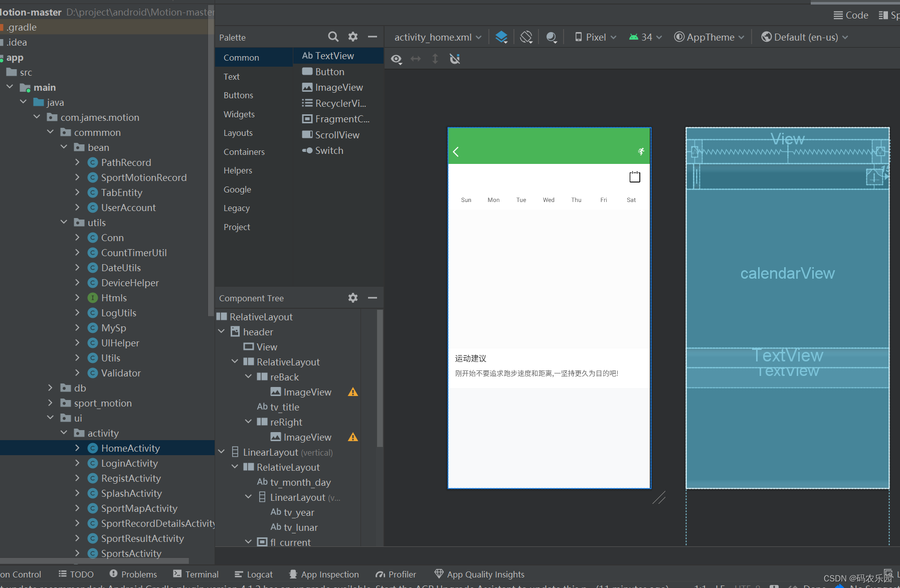Toggle night mode for the layout preview
This screenshot has width=900, height=588.
coord(552,37)
